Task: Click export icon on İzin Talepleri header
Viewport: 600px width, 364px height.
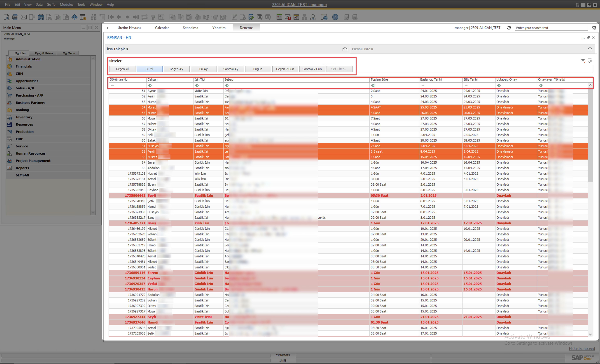Action: click(345, 49)
